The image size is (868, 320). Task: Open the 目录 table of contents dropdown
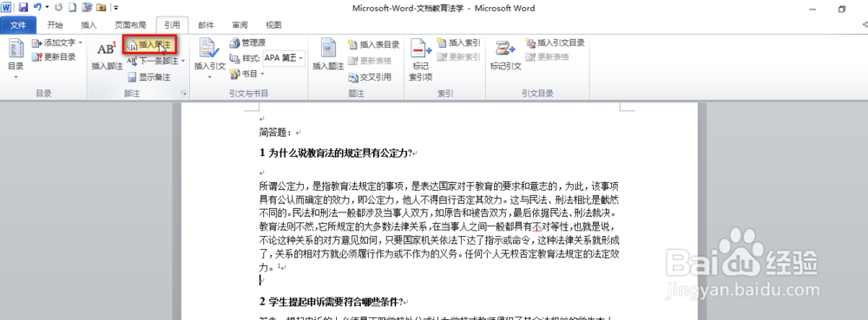click(16, 59)
